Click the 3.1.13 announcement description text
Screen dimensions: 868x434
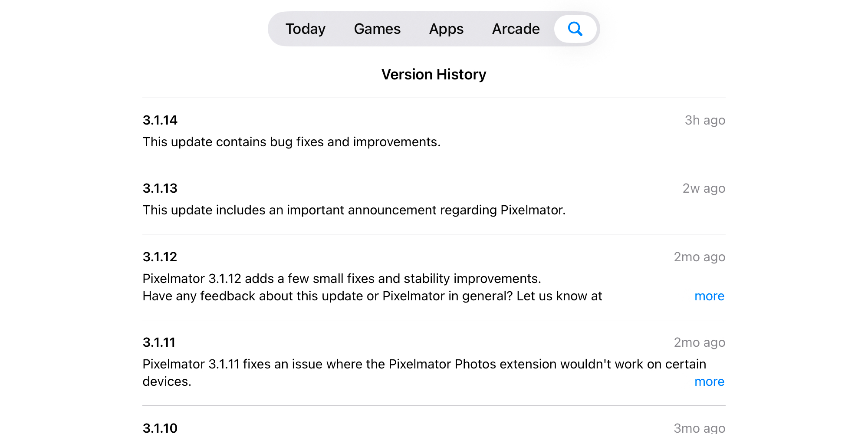pyautogui.click(x=354, y=210)
